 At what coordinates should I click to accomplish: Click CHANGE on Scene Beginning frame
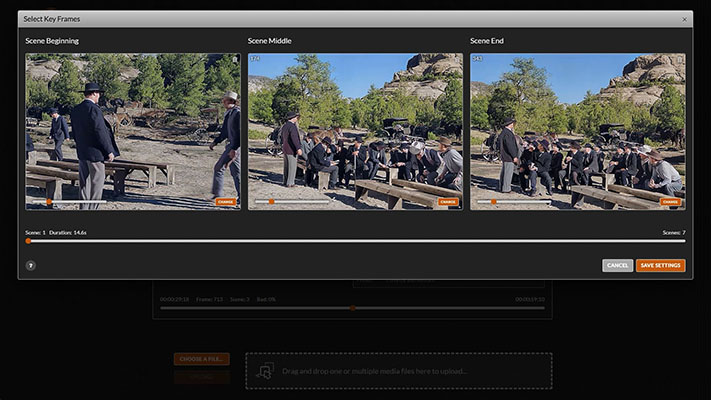tap(226, 202)
